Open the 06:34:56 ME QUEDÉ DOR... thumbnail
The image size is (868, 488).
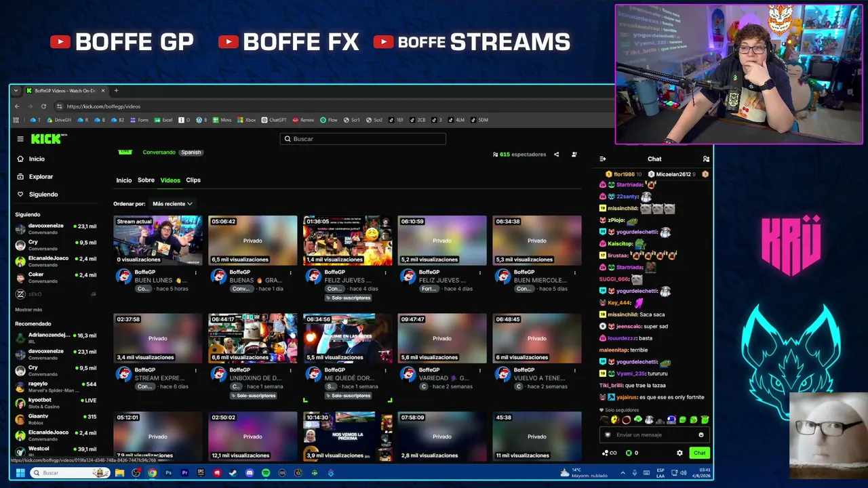coord(347,338)
